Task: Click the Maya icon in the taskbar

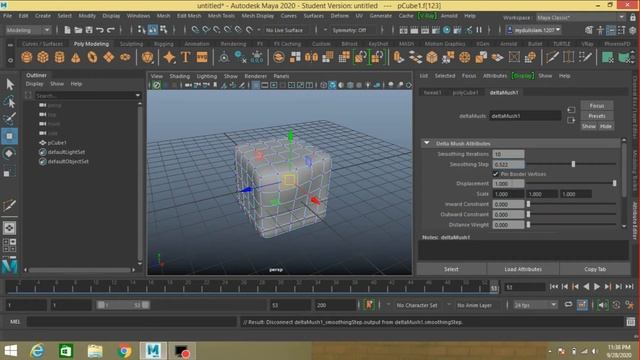Action: (x=153, y=351)
